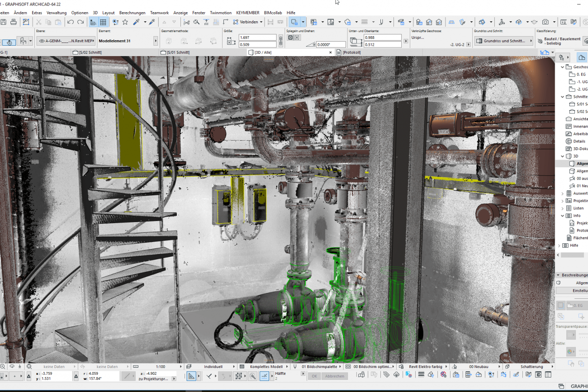The image size is (588, 392).
Task: Select the eyedropper pick-up parameters tool
Action: tap(136, 22)
